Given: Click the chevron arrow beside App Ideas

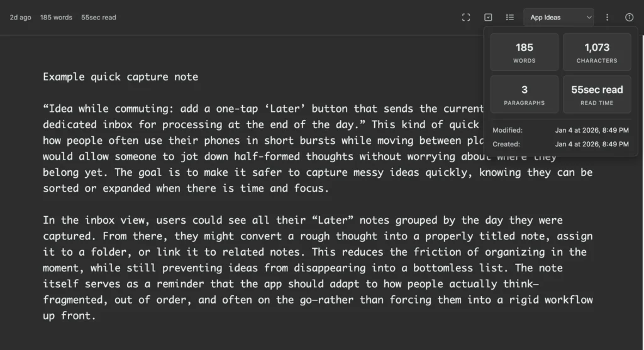Looking at the screenshot, I should 589,18.
